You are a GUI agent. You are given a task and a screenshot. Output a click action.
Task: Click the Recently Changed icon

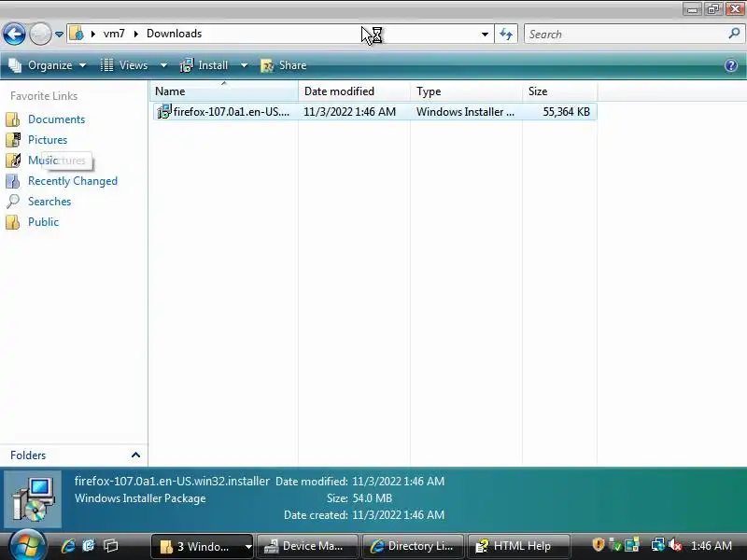click(x=13, y=181)
